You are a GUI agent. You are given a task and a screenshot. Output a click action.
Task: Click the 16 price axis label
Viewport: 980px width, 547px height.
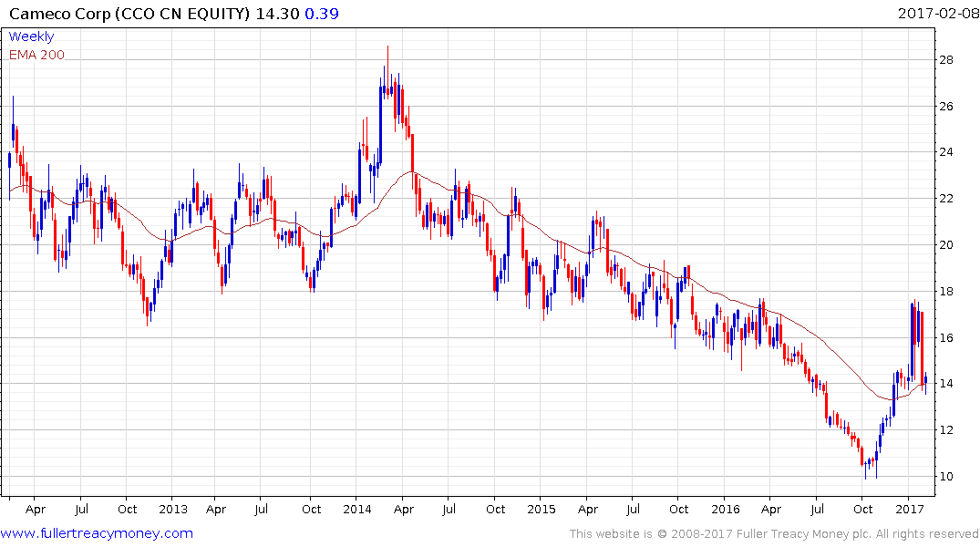(946, 337)
